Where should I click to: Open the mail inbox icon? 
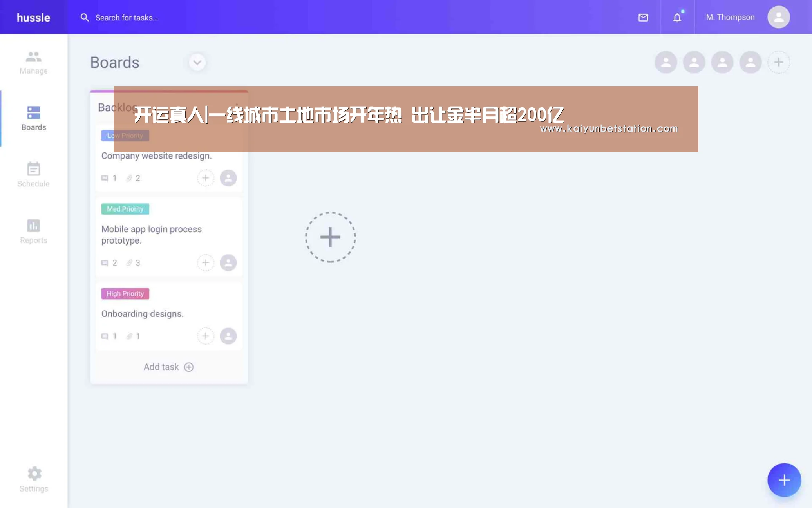pyautogui.click(x=643, y=17)
